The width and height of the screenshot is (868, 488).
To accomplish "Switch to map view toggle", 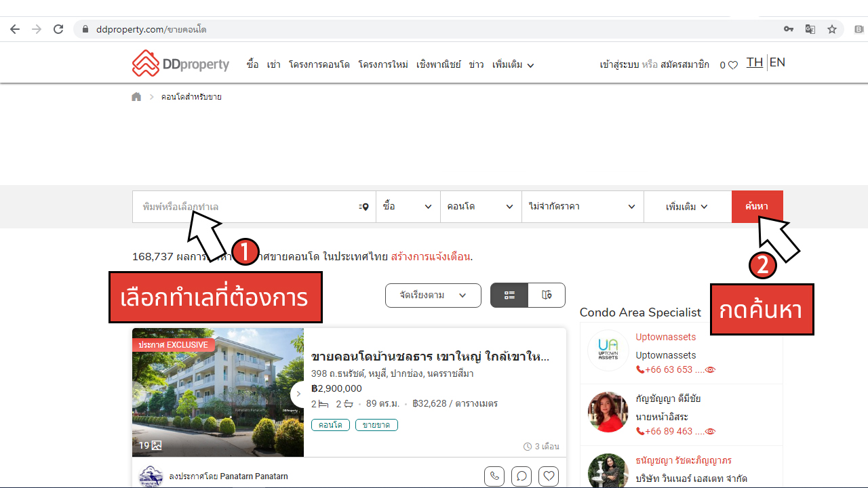I will [547, 296].
